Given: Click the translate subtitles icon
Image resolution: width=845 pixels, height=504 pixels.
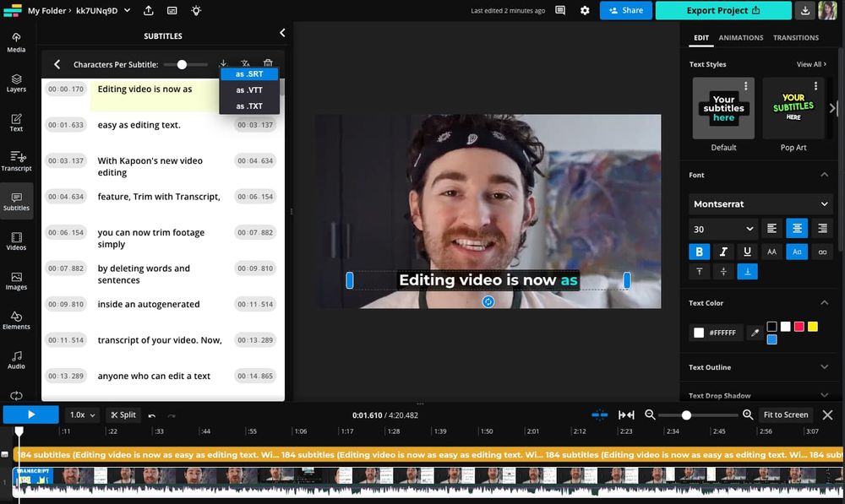Looking at the screenshot, I should click(x=245, y=62).
